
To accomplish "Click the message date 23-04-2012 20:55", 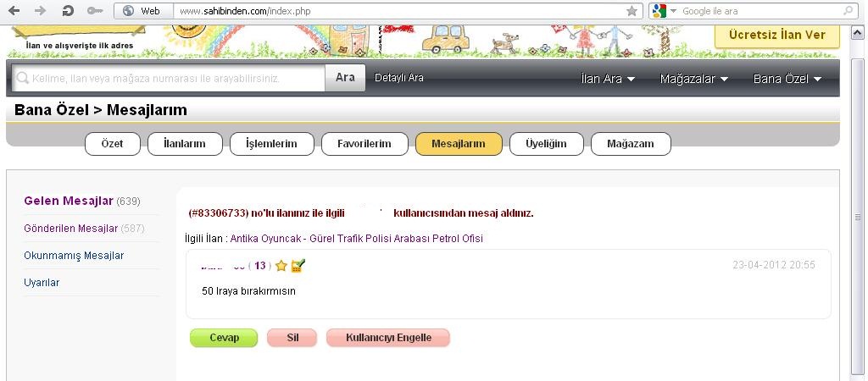I will [773, 265].
